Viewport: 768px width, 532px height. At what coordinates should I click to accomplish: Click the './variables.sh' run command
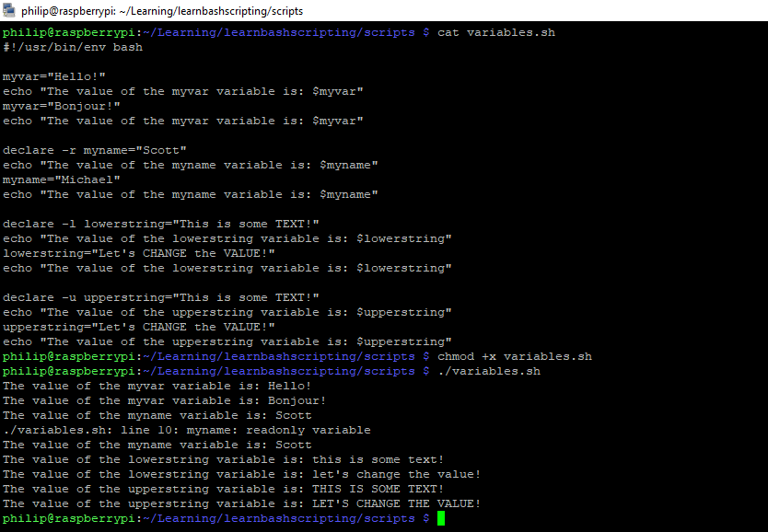pyautogui.click(x=489, y=372)
